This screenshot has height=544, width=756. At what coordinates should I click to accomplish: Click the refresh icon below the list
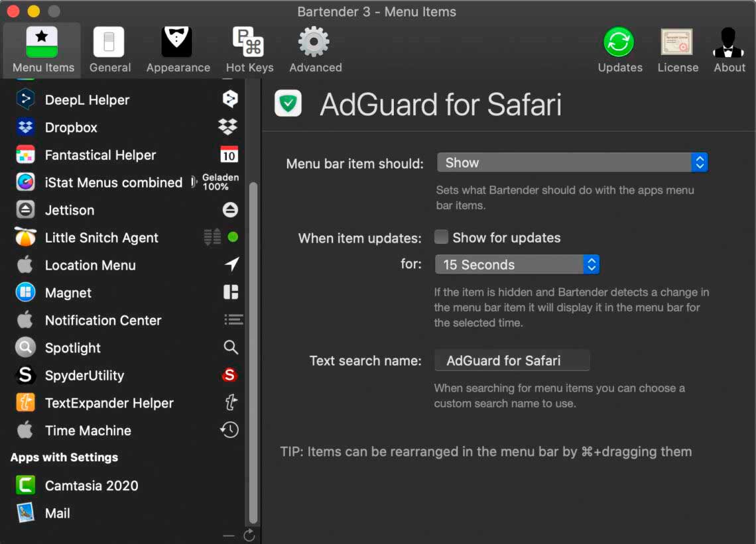[x=249, y=535]
